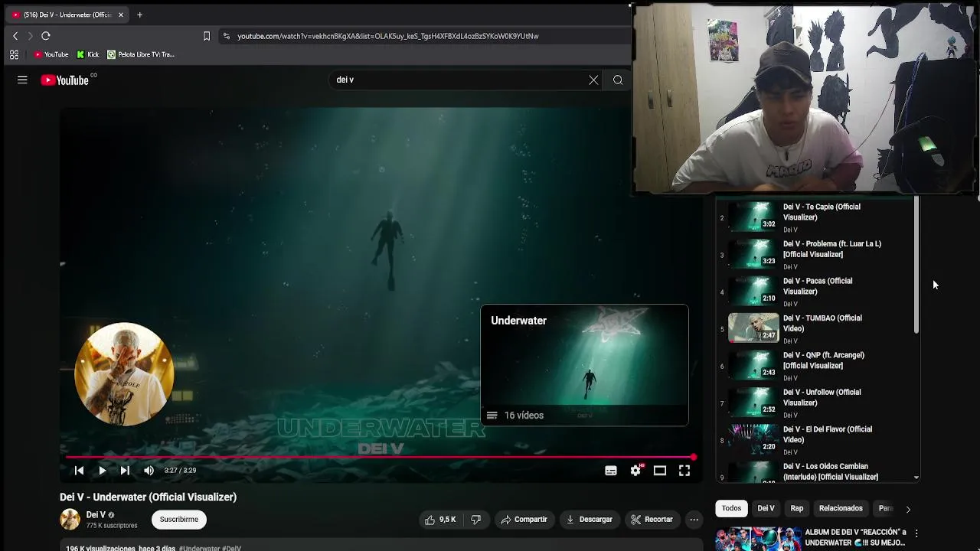Image resolution: width=980 pixels, height=551 pixels.
Task: Select the Rap filter chip
Action: point(797,508)
